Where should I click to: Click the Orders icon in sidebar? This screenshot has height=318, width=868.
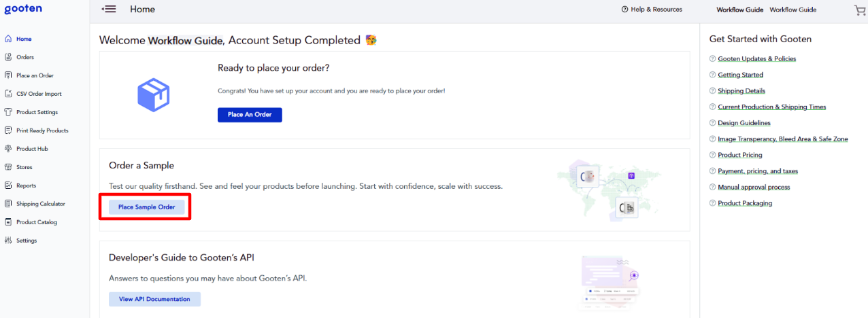8,57
